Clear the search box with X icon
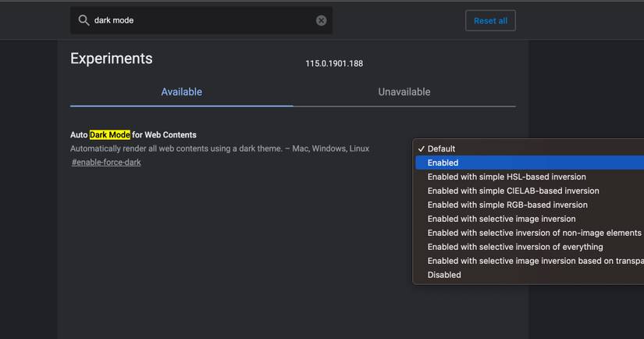The width and height of the screenshot is (644, 339). click(321, 20)
